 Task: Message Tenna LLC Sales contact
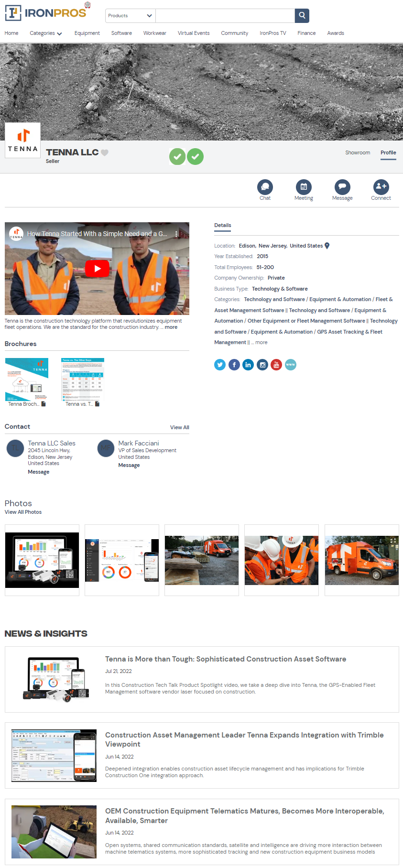coord(39,472)
